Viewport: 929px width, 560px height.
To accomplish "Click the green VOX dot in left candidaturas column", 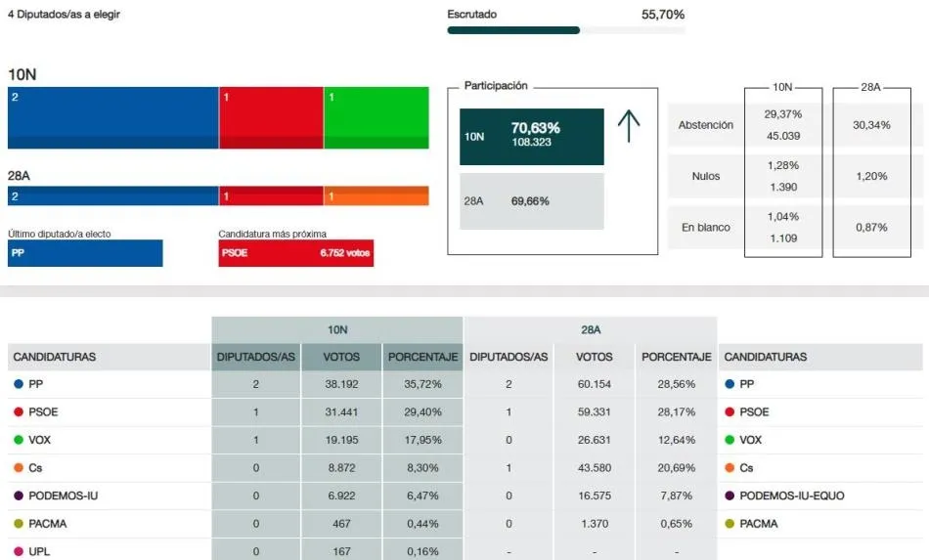I will (18, 440).
